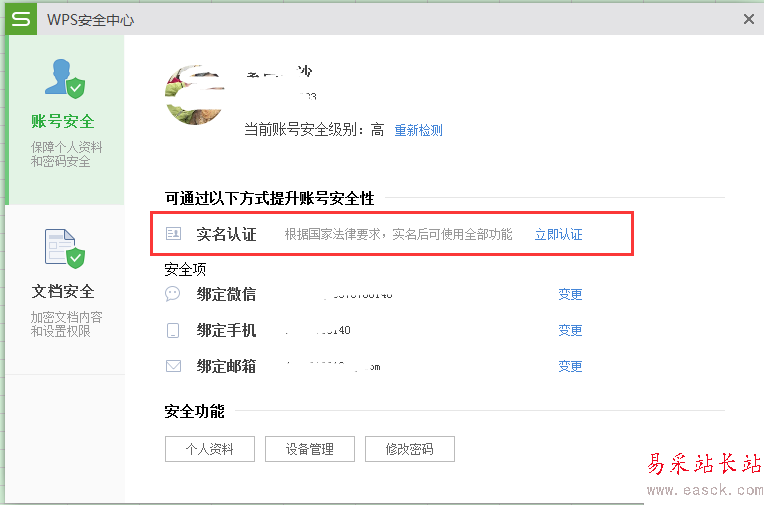Click the 重新检测 link
The image size is (764, 505).
418,130
